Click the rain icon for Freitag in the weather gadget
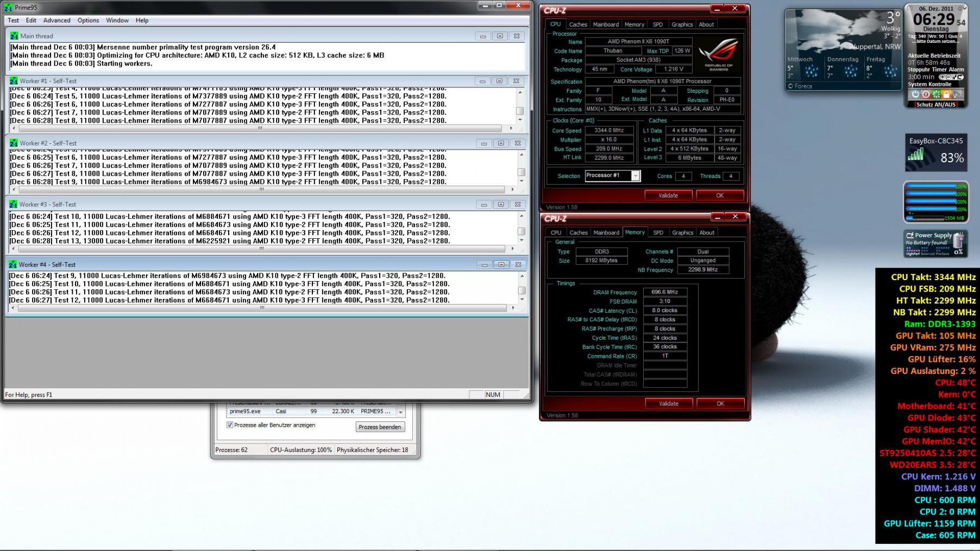Viewport: 980px width, 551px height. [x=890, y=71]
